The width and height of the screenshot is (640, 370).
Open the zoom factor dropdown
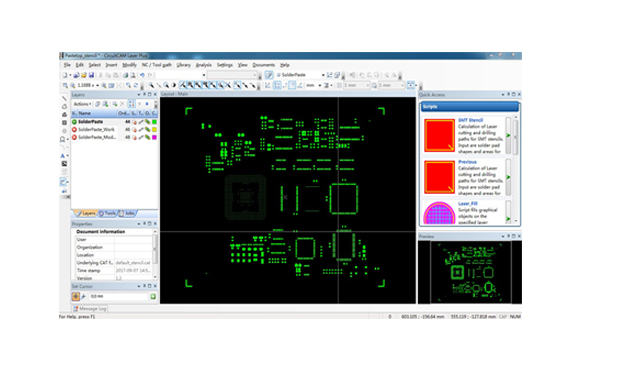pos(97,85)
